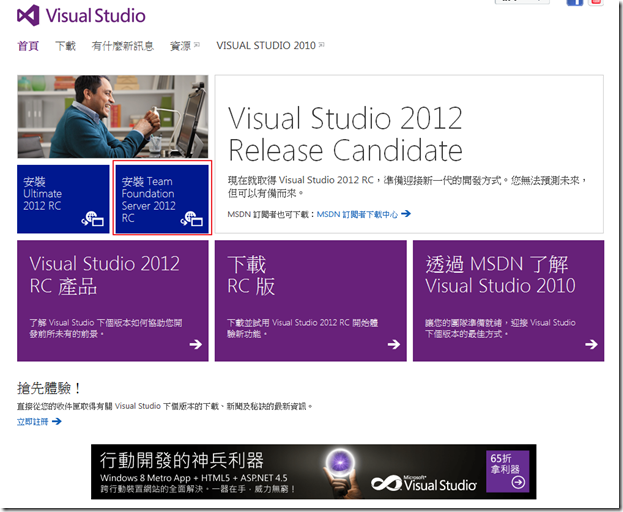Click the external-link icon beside 資源
The image size is (623, 512).
[197, 44]
